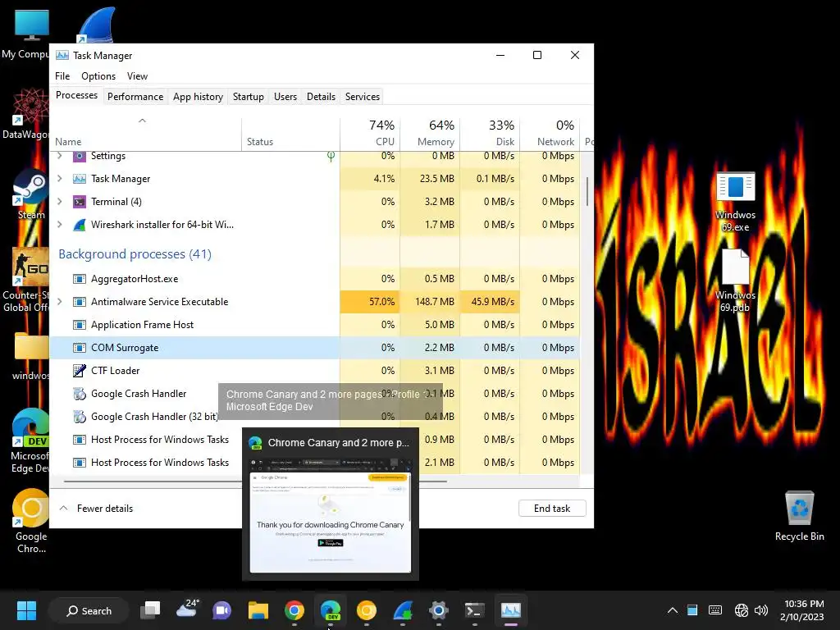
Task: Click the Settings process gear icon
Action: click(80, 156)
